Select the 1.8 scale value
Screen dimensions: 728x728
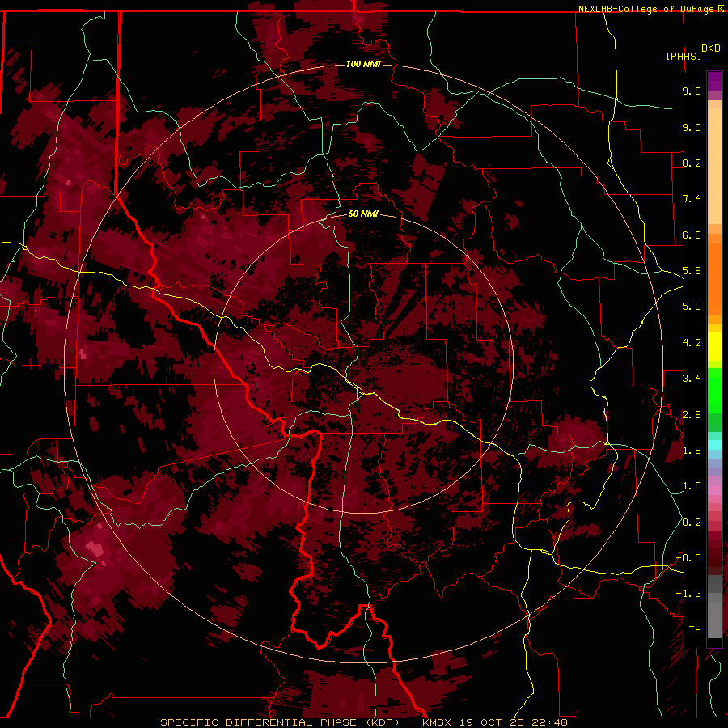click(x=692, y=451)
